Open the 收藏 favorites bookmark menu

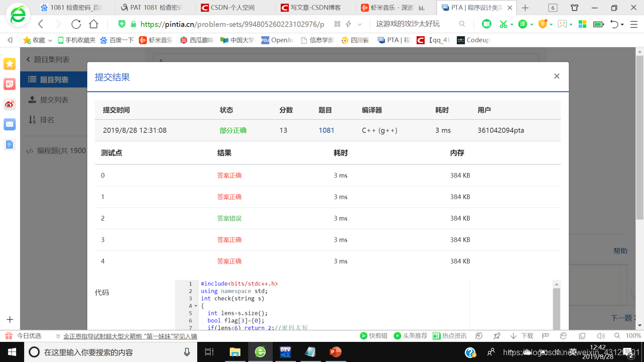(x=38, y=40)
